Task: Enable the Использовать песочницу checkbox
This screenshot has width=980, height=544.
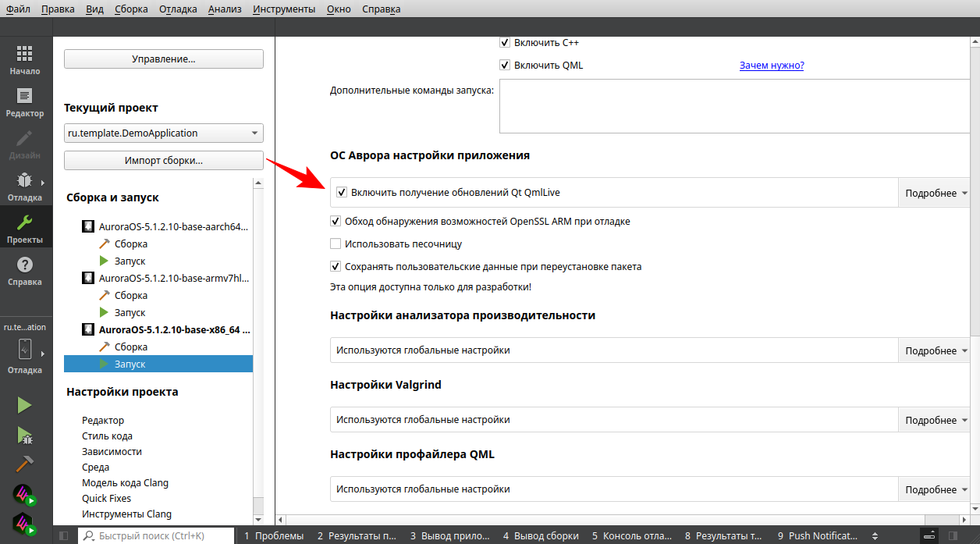Action: [x=336, y=244]
